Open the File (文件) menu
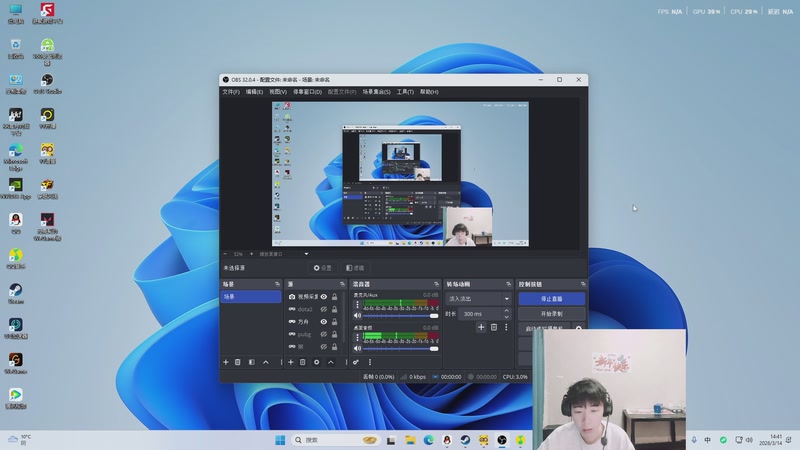Screen dimensions: 800x450 [231, 92]
